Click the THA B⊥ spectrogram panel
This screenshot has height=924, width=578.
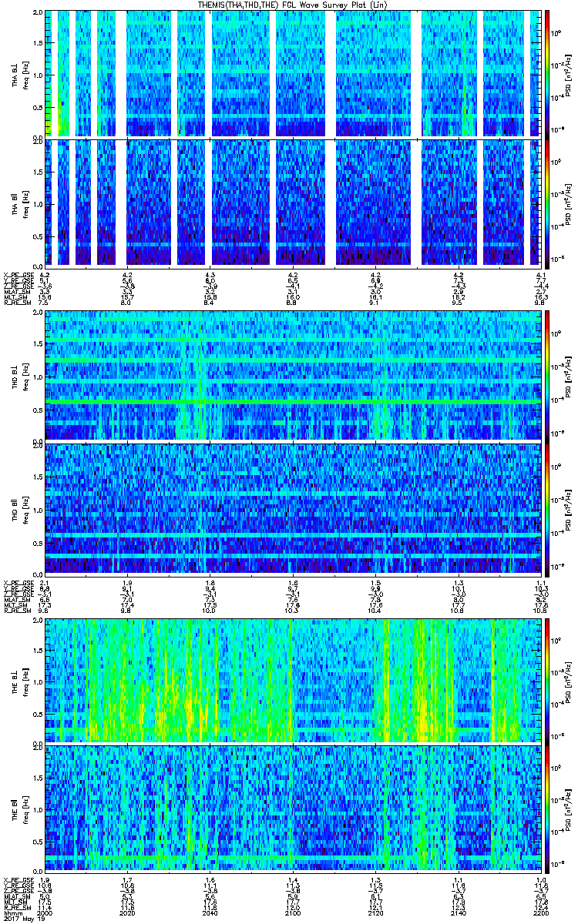293,73
